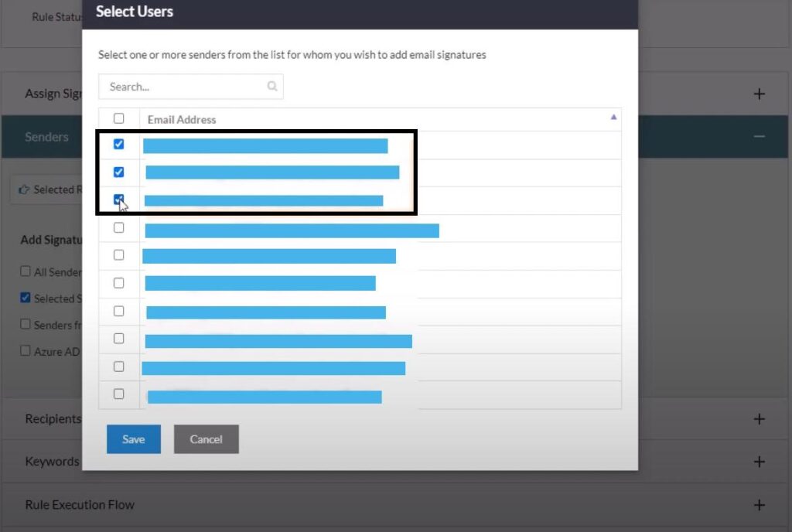Viewport: 792px width, 532px height.
Task: Uncheck the first selected email address
Action: 118,144
